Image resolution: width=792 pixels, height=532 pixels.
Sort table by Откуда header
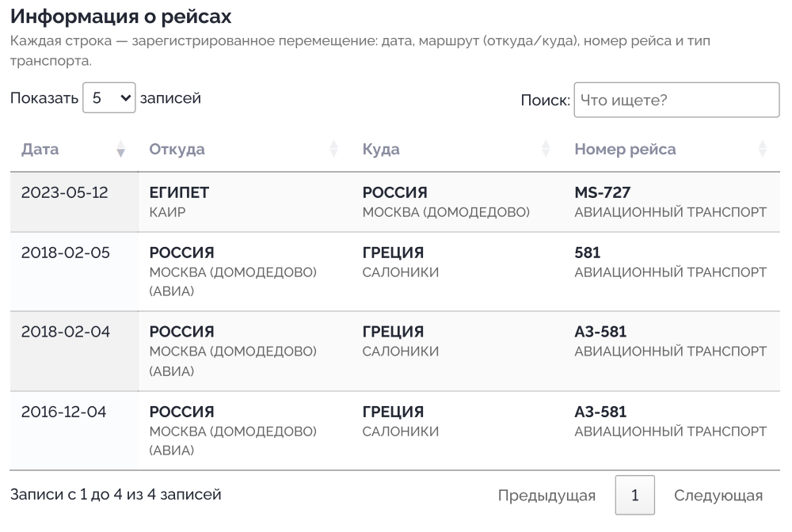coord(177,150)
